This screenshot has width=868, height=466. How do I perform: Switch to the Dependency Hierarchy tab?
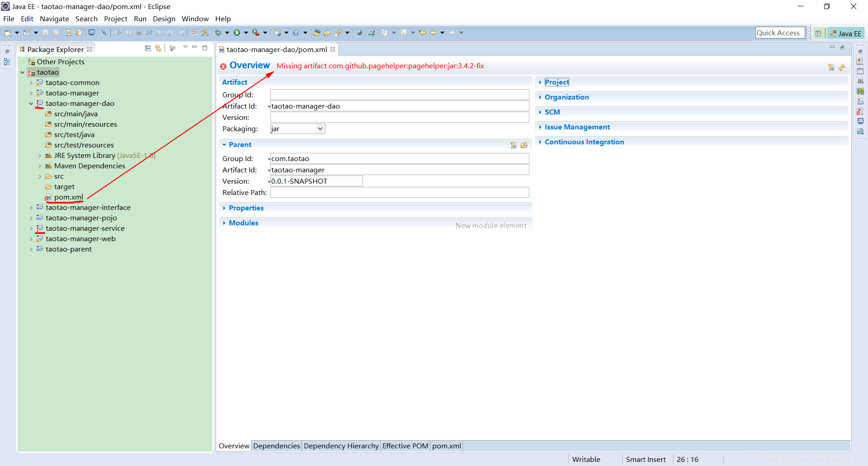pyautogui.click(x=341, y=446)
